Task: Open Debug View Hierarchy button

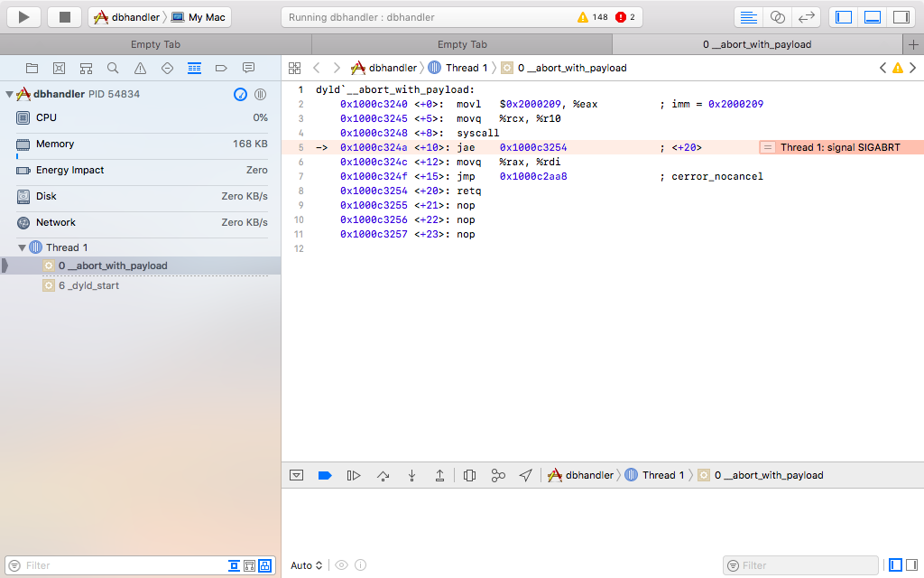Action: (469, 475)
